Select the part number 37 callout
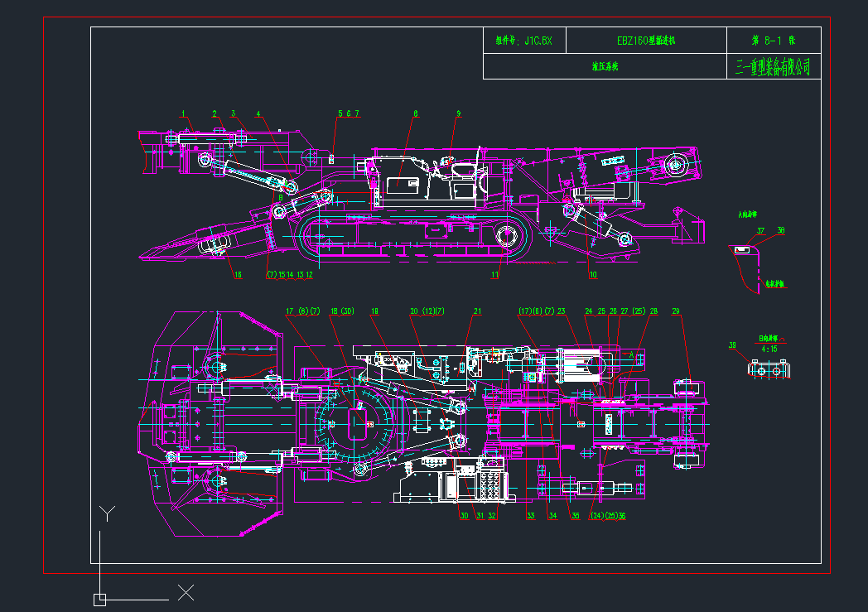Image resolution: width=868 pixels, height=612 pixels. pos(760,231)
